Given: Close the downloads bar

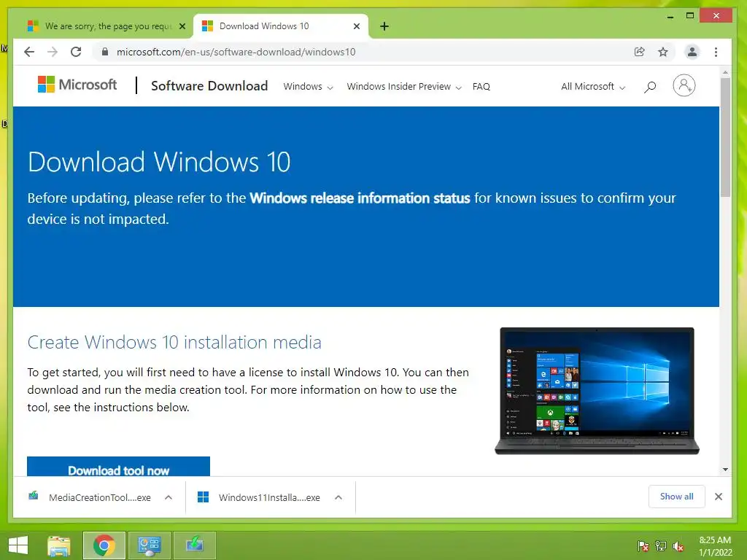Looking at the screenshot, I should 719,497.
